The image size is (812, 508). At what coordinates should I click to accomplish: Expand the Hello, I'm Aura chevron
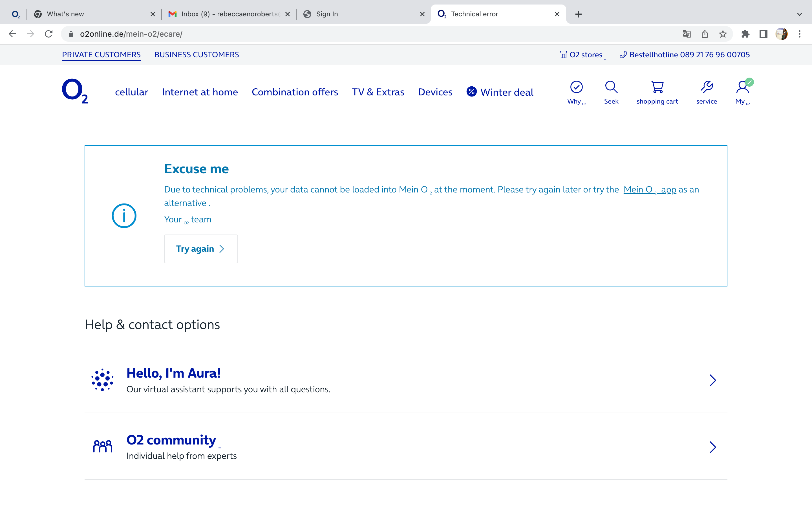713,380
